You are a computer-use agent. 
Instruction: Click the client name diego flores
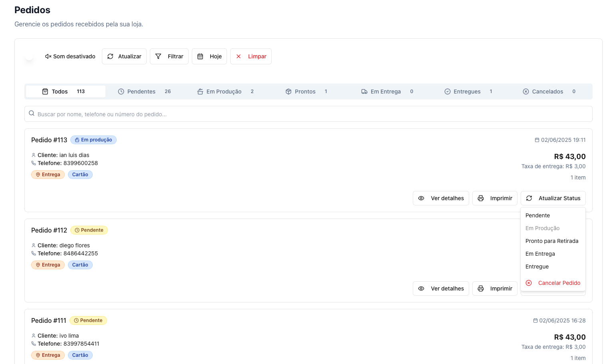[75, 245]
